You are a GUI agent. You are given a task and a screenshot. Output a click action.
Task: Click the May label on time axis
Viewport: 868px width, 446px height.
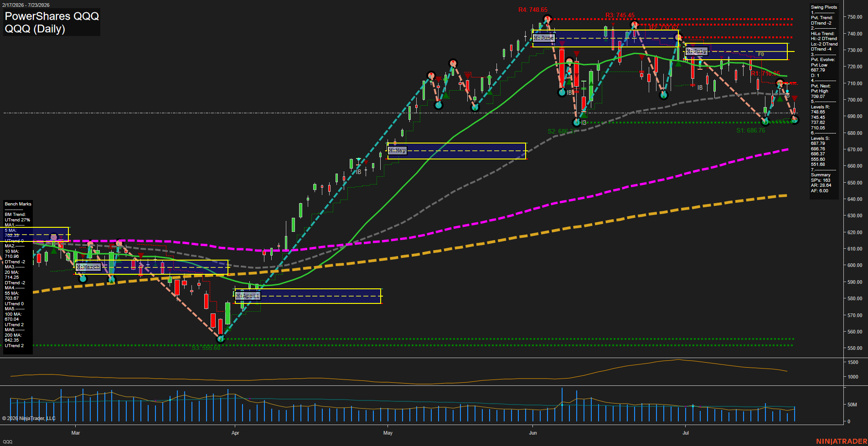click(388, 433)
